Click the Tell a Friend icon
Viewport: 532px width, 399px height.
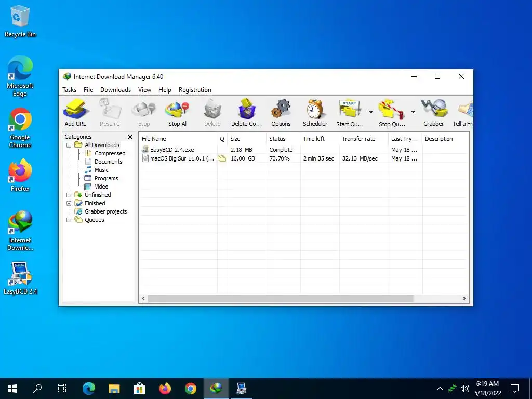click(x=463, y=113)
